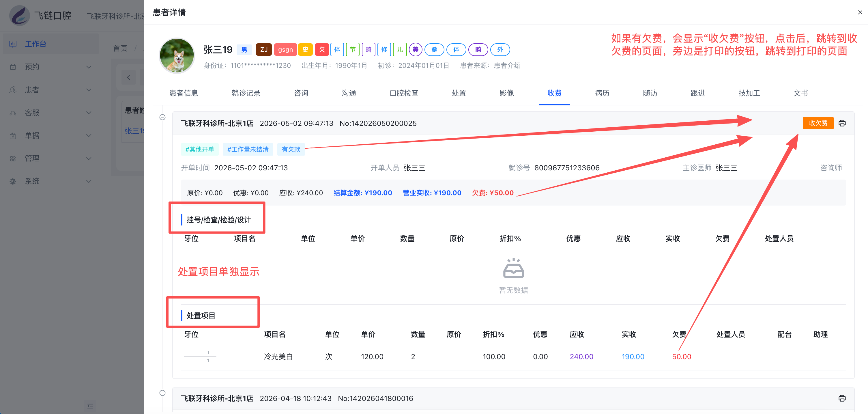Expand the 患者 sidebar menu
The height and width of the screenshot is (414, 868).
coord(50,90)
